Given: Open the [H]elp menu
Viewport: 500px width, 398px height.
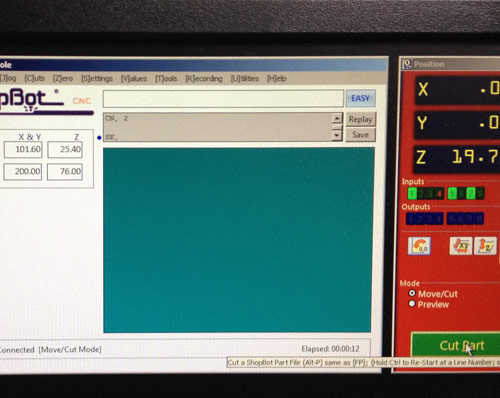Looking at the screenshot, I should (277, 78).
